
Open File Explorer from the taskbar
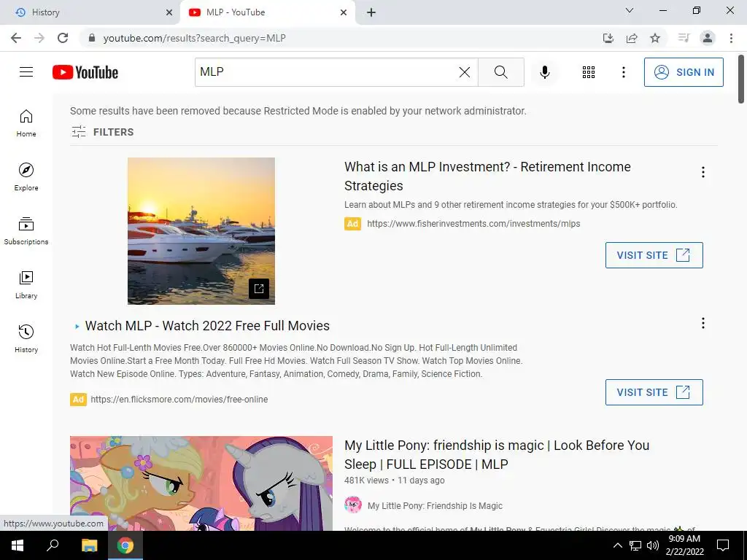click(x=89, y=545)
